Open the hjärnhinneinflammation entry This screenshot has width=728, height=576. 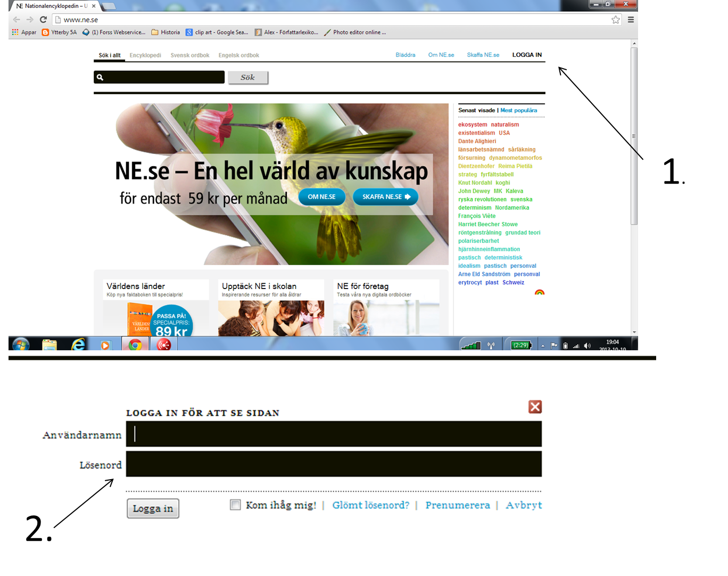489,249
